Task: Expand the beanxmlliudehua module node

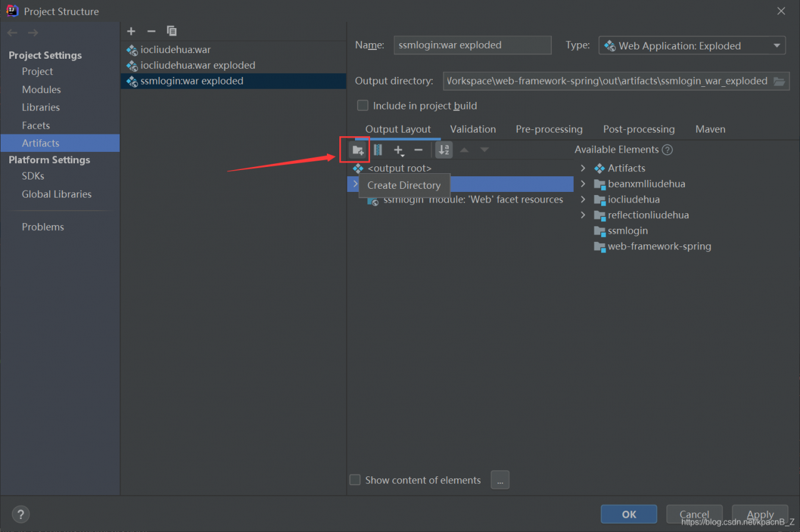Action: [582, 184]
